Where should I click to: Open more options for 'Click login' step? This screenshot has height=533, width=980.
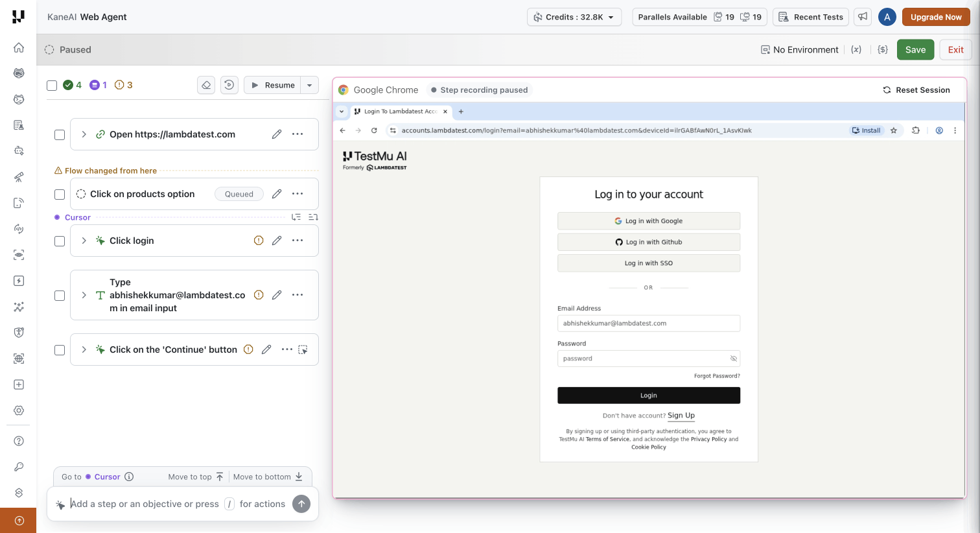(297, 241)
